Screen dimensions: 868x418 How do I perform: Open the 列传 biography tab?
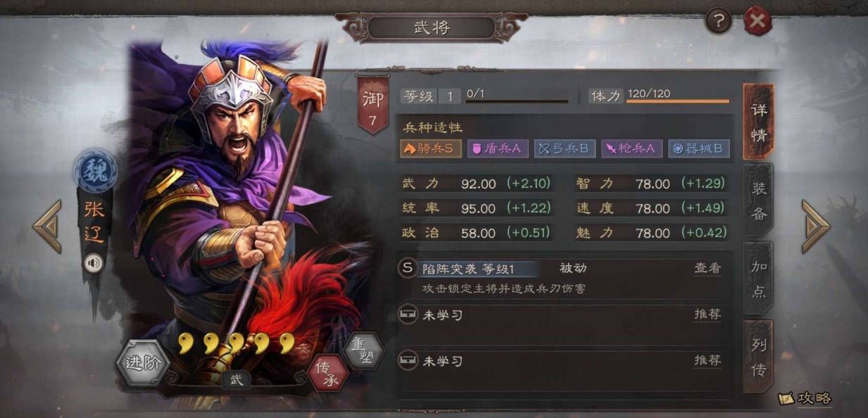pos(759,357)
